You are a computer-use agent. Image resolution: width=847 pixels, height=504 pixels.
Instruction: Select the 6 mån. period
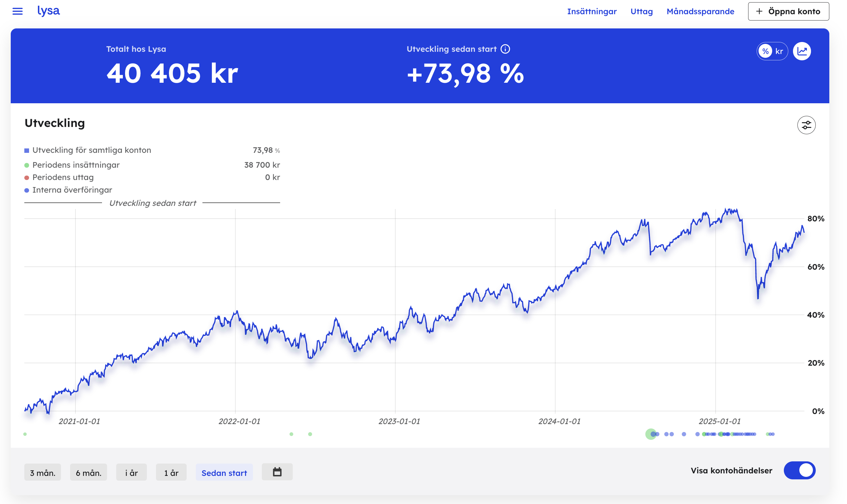pyautogui.click(x=88, y=472)
